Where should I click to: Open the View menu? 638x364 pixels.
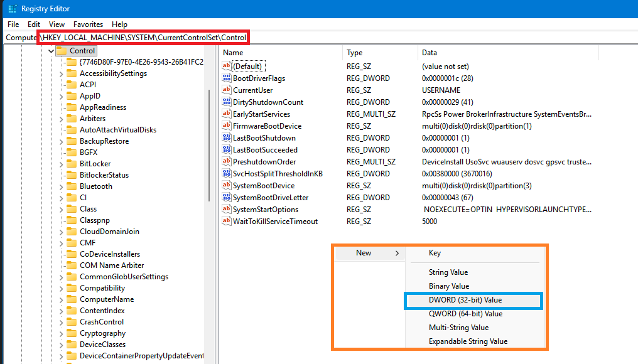coord(57,24)
